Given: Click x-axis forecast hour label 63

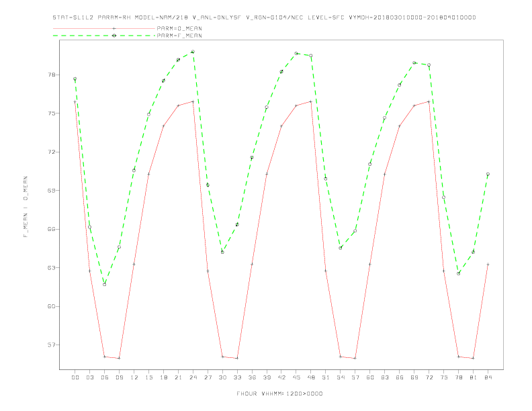Looking at the screenshot, I should click(385, 377).
